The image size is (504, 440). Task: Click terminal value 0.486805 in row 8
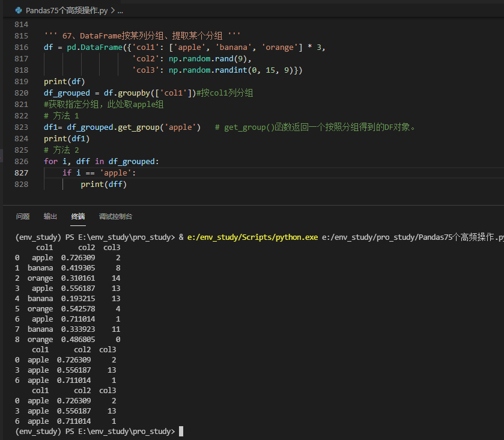pyautogui.click(x=78, y=340)
